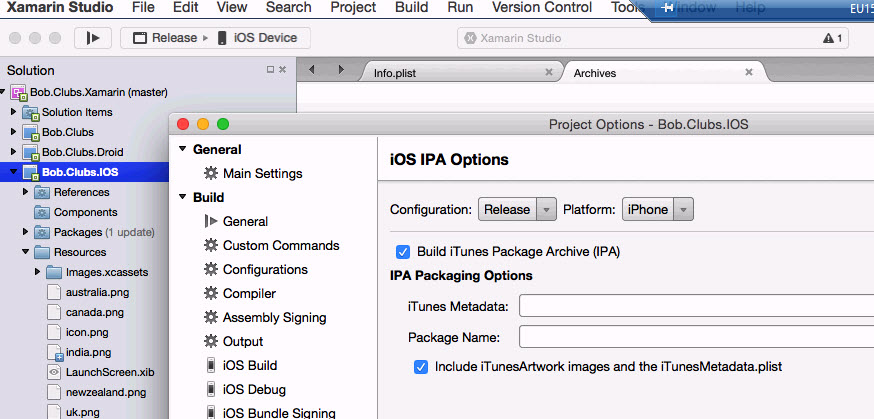Click the Bob.Clubs.Droid project icon
Viewport: 874px width, 419px height.
31,153
